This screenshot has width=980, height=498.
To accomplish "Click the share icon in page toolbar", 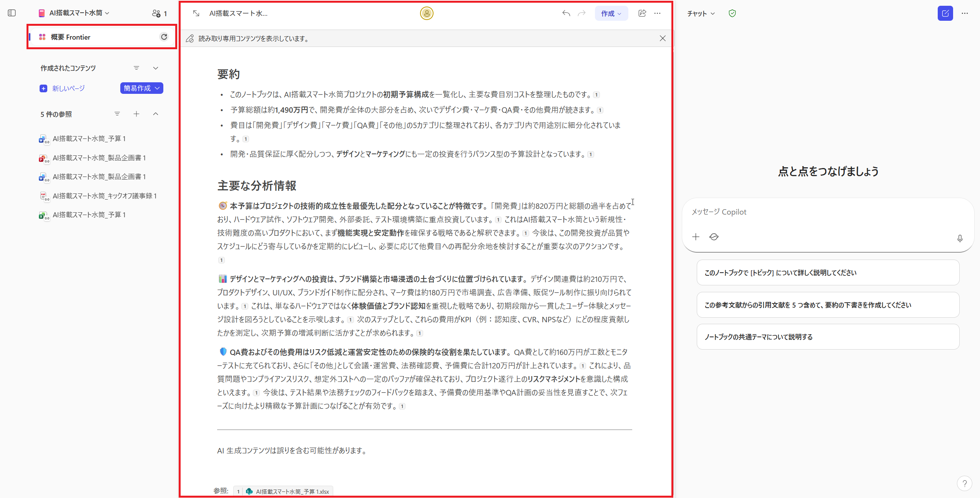I will (x=642, y=13).
